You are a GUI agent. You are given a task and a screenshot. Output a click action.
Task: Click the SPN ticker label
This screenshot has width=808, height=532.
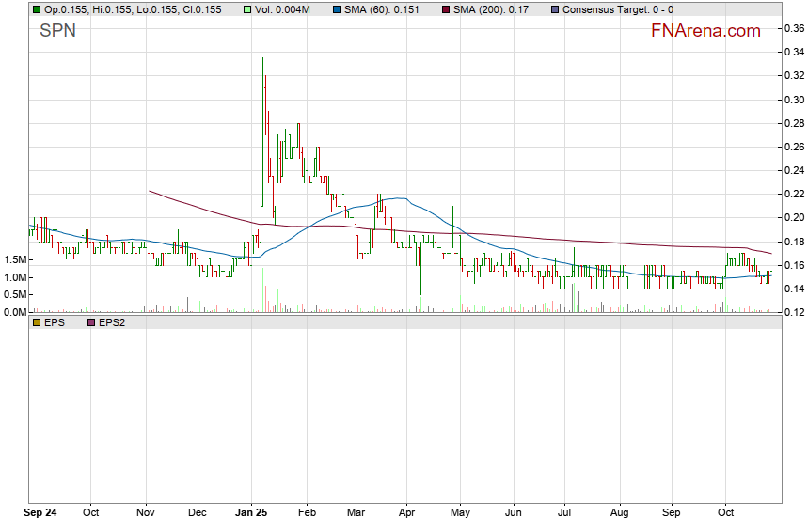[57, 31]
